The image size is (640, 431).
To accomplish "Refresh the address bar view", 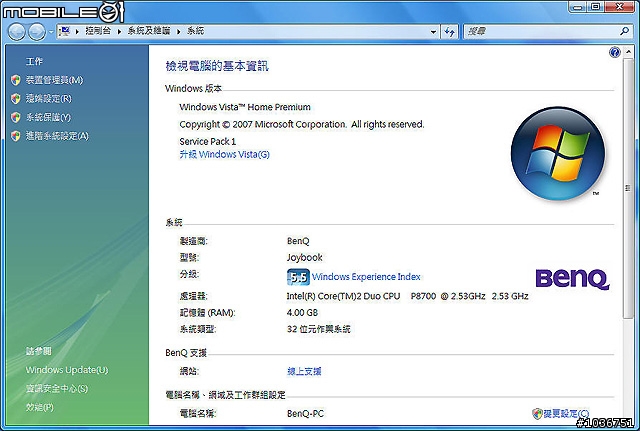I will (x=449, y=31).
